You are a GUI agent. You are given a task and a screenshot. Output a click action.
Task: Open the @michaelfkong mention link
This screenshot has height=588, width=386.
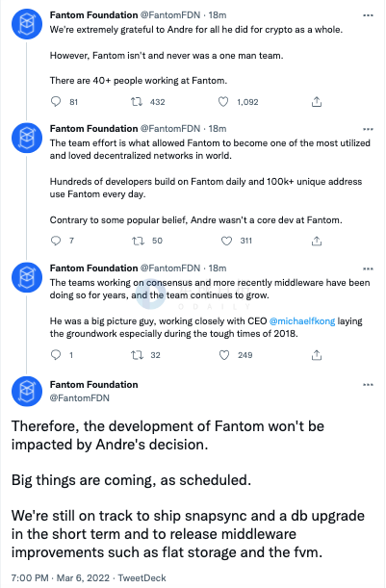coord(302,321)
